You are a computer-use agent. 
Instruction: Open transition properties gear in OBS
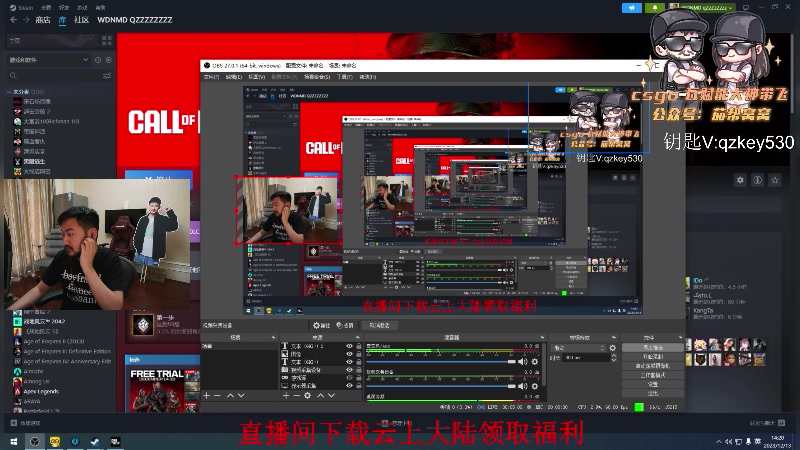(613, 348)
